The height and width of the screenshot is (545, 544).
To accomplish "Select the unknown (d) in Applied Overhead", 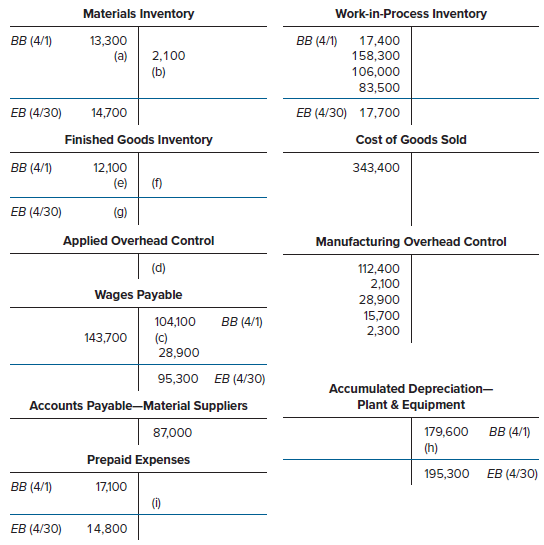I will (159, 268).
